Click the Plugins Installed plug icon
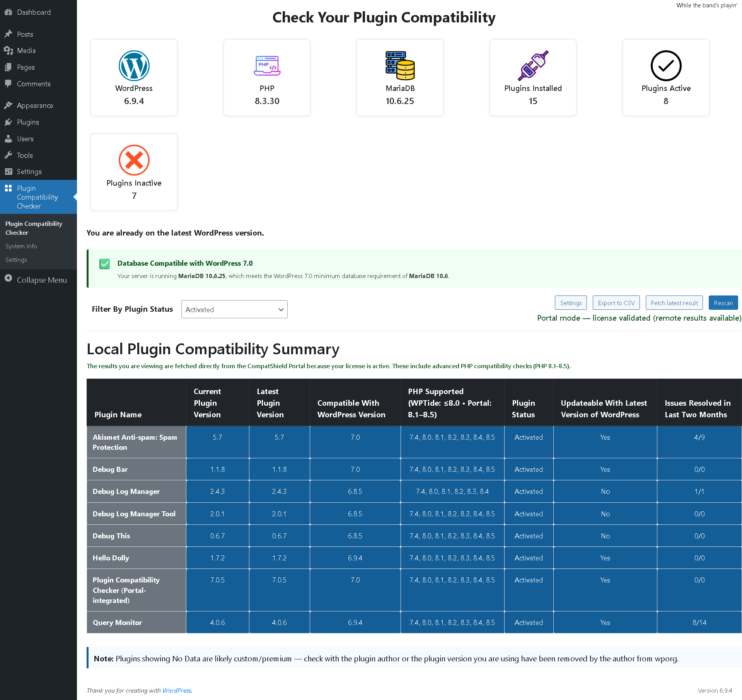742x700 pixels. [x=533, y=66]
